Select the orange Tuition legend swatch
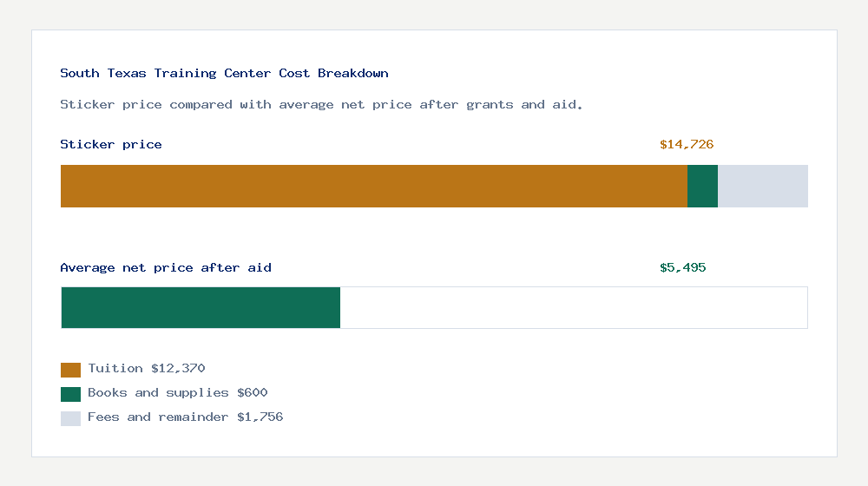This screenshot has width=868, height=486. (70, 370)
